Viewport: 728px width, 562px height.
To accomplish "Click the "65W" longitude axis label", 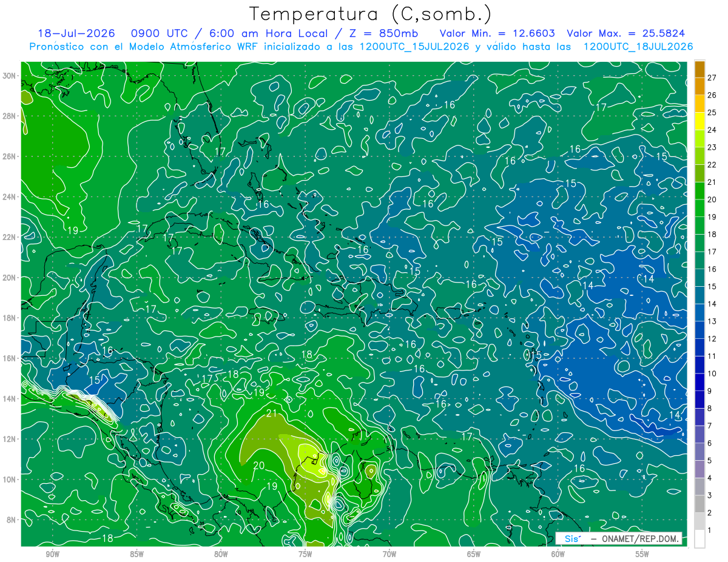I will pyautogui.click(x=474, y=554).
